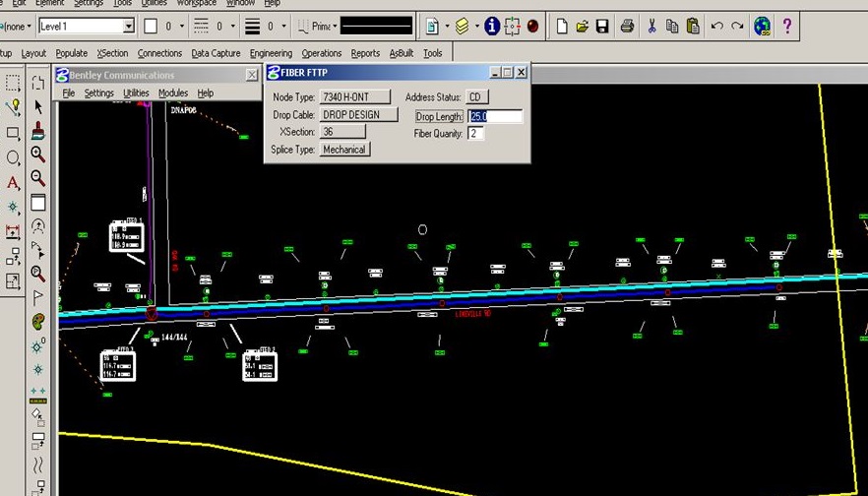Click the Drop Length 25.0 input field
The height and width of the screenshot is (496, 868).
click(495, 116)
